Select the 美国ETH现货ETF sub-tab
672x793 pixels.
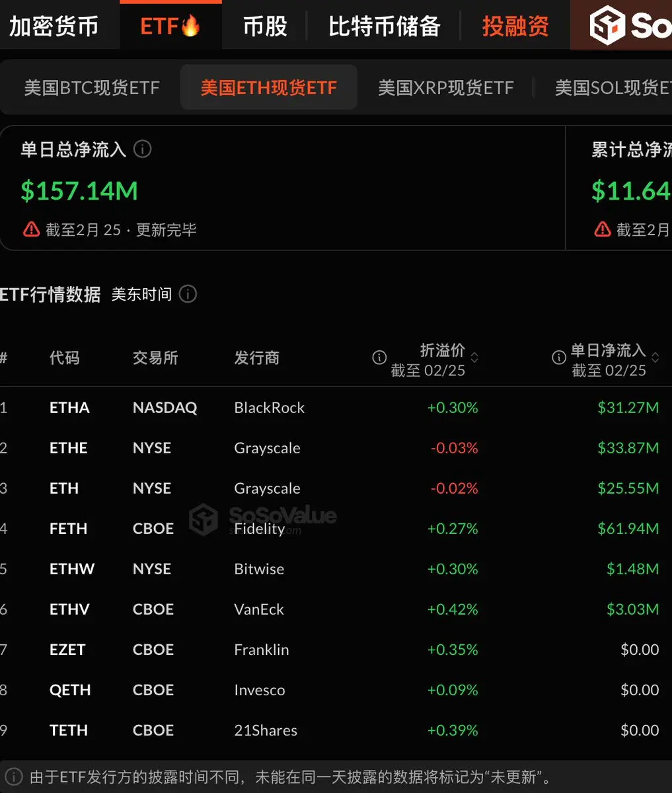(269, 88)
